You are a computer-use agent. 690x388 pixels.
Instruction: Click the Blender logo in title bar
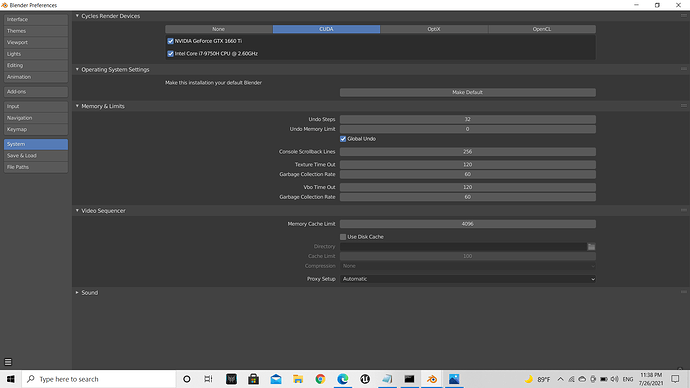[4, 5]
